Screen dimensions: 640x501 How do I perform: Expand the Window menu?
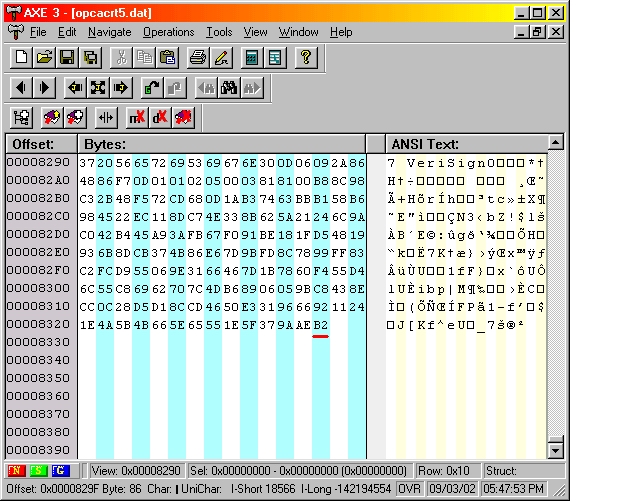[298, 32]
